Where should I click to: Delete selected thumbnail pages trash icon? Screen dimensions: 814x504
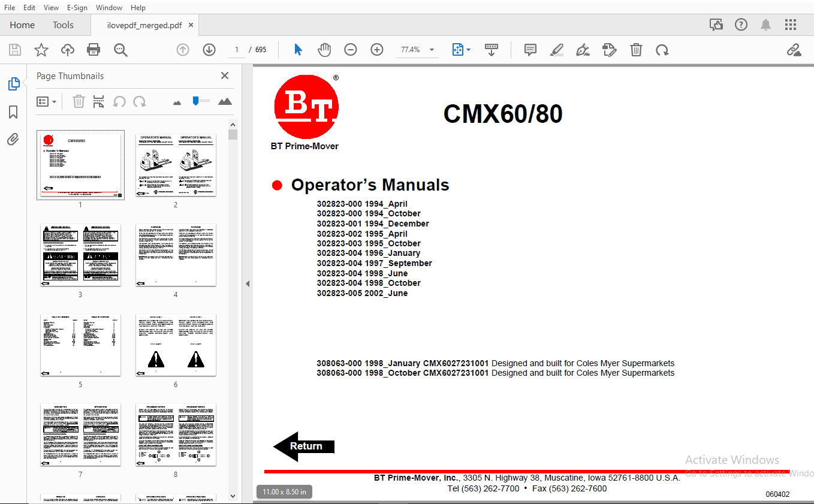79,101
